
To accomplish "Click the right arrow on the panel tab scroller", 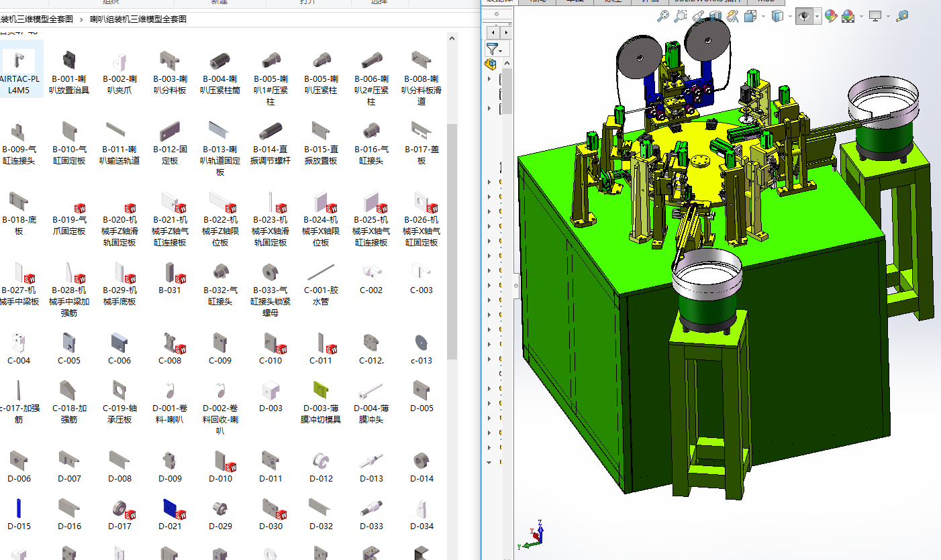I will [506, 32].
